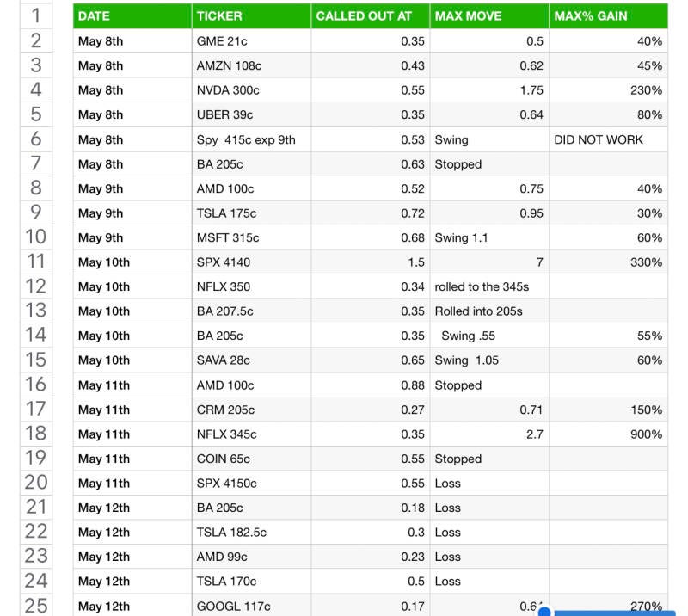Select the 'Rolled into 205s' cell
The height and width of the screenshot is (616, 688).
488,311
